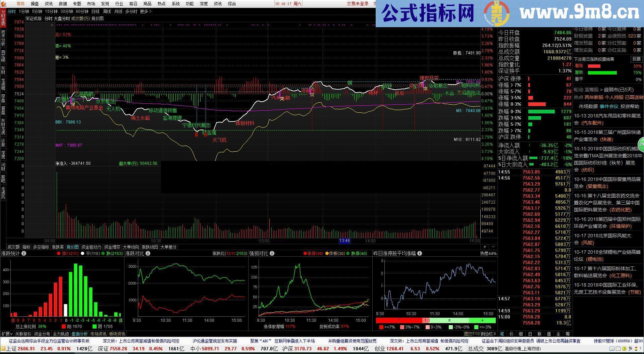Image resolution: width=644 pixels, height=354 pixels.
Task: Click the 涨跌对比 info icon
Action: pyautogui.click(x=148, y=253)
